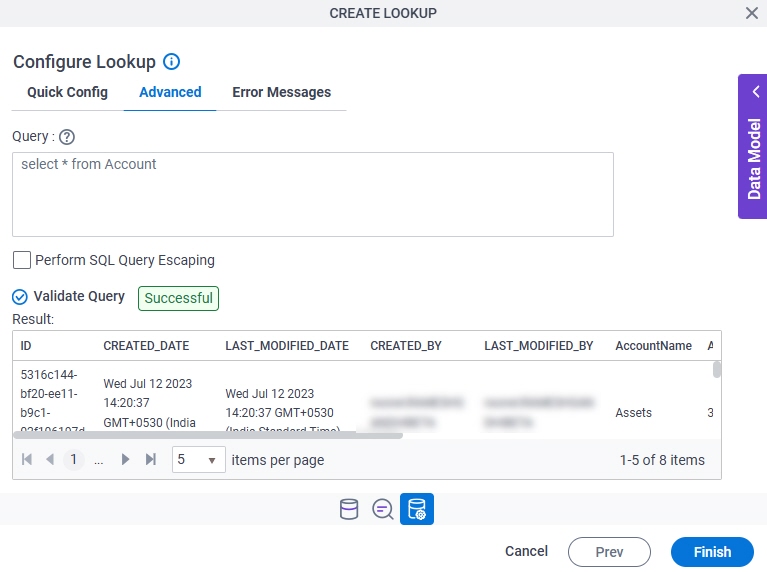Go to first results page
The image size is (767, 572).
click(x=27, y=459)
